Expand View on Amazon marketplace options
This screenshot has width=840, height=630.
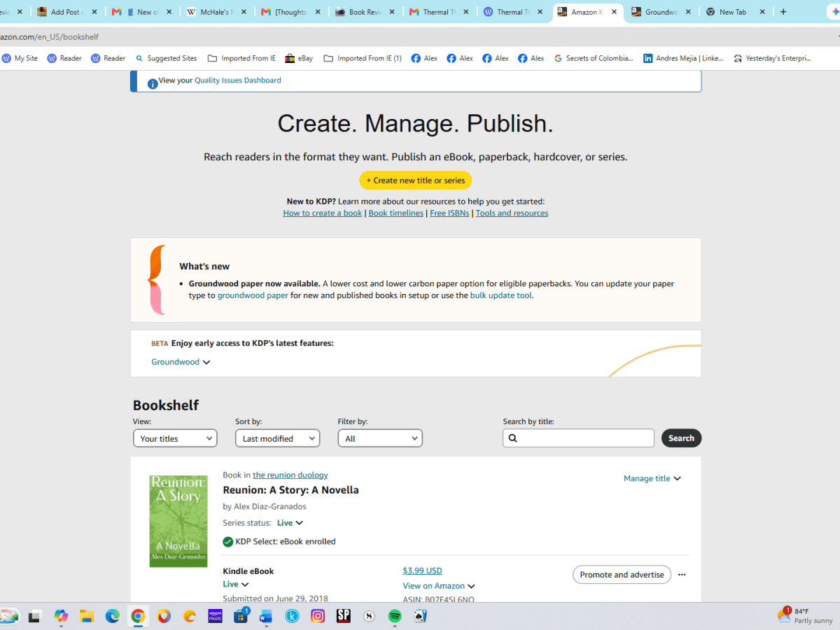(439, 586)
